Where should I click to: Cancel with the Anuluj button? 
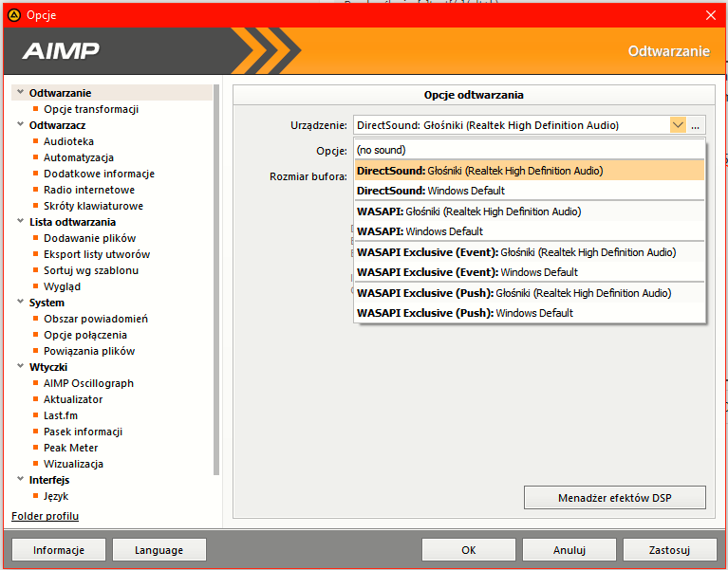(569, 550)
